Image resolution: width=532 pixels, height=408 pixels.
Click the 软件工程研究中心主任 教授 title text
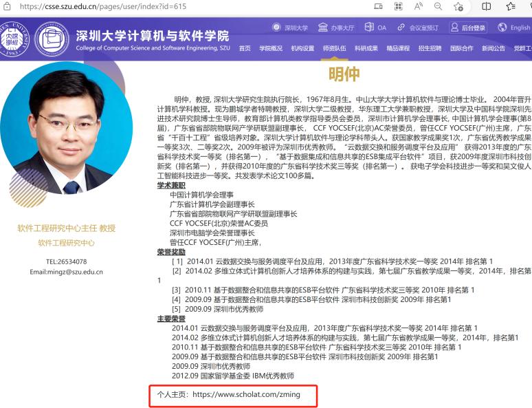(67, 228)
